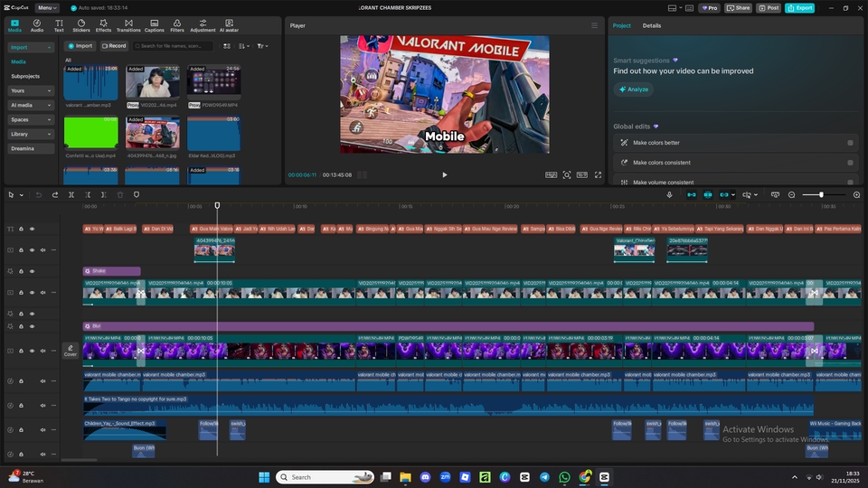Screen dimensions: 868x488
Task: Open the Transitions tab
Action: point(128,25)
